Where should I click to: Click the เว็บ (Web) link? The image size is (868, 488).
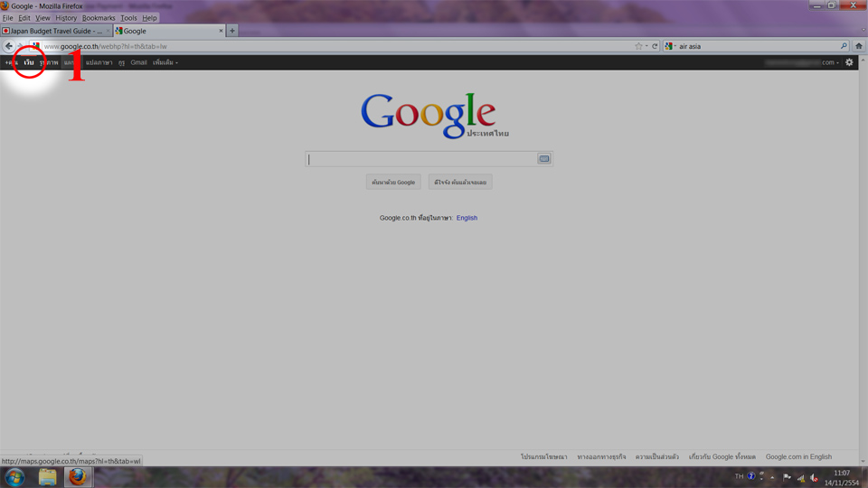29,62
